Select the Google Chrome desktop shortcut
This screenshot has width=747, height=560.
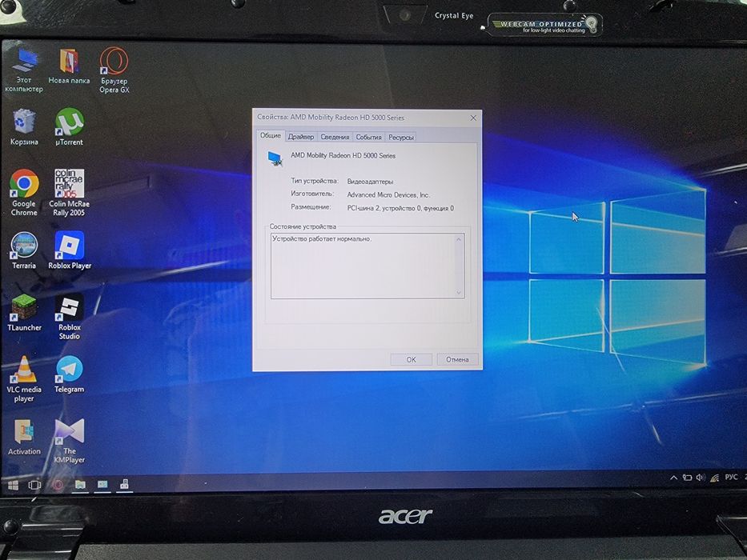(24, 193)
